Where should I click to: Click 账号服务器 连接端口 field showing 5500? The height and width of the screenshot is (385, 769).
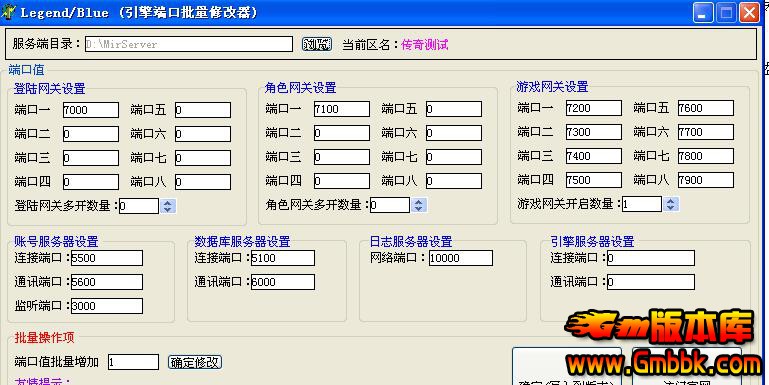point(107,258)
